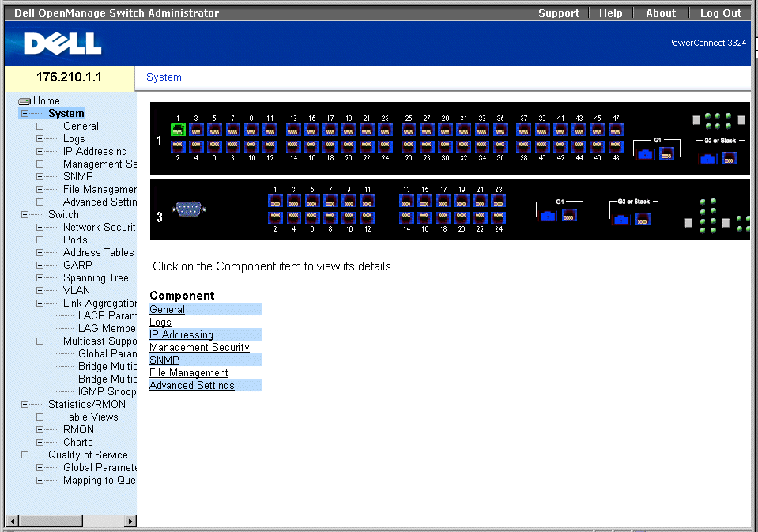758x532 pixels.
Task: Click port 48 on unit 1
Action: [x=616, y=146]
